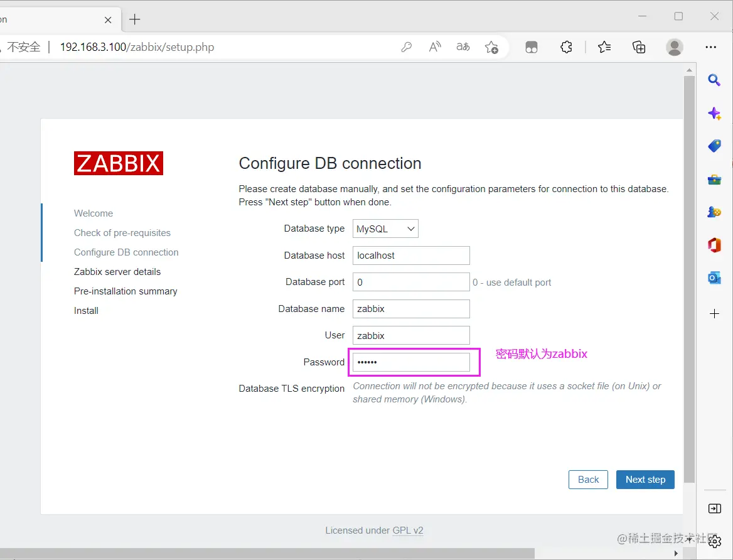Open the Database type MySQL dropdown

(x=385, y=229)
